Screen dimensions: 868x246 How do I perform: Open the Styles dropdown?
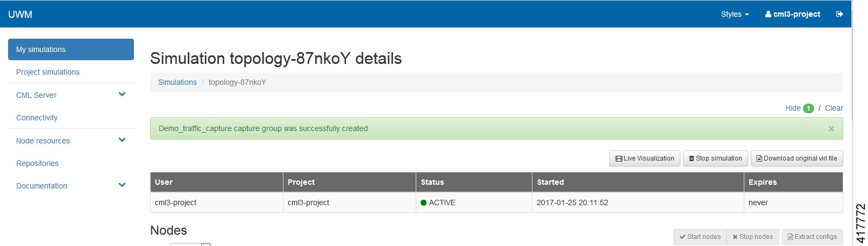click(x=735, y=15)
